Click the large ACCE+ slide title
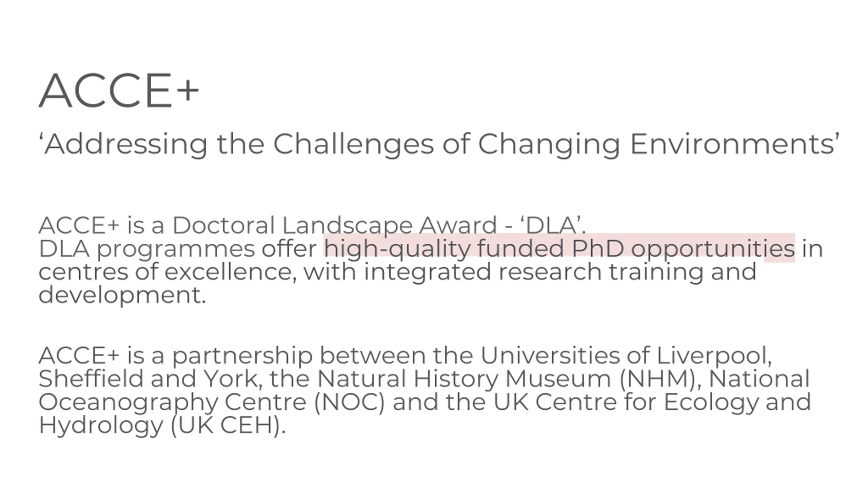Image resolution: width=868 pixels, height=488 pixels. pos(119,90)
